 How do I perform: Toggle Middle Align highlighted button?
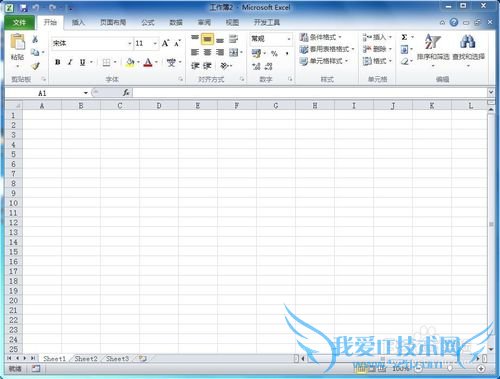(x=207, y=39)
